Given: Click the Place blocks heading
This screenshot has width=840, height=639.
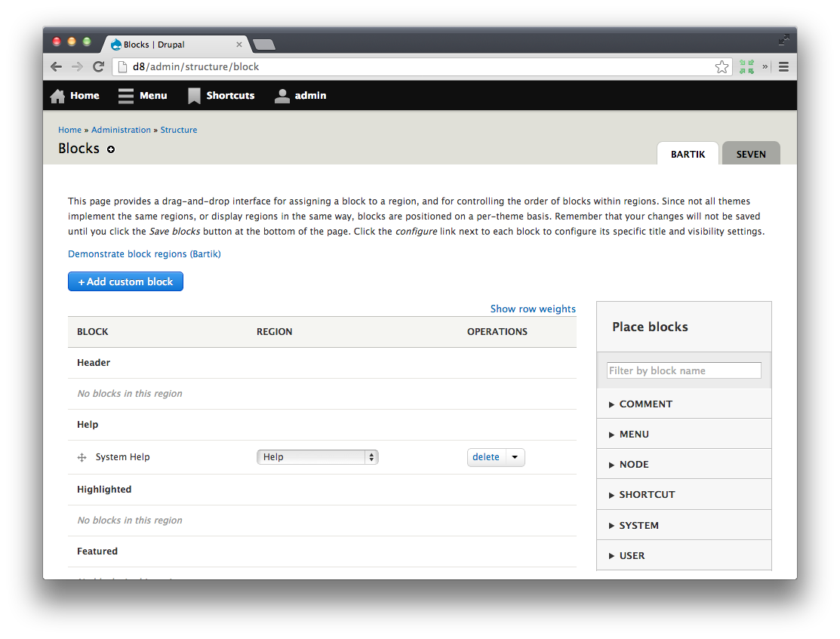Looking at the screenshot, I should (x=650, y=327).
